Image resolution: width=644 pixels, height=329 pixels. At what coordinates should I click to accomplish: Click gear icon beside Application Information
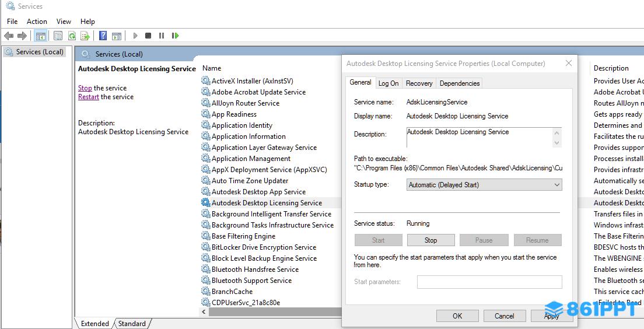[206, 136]
